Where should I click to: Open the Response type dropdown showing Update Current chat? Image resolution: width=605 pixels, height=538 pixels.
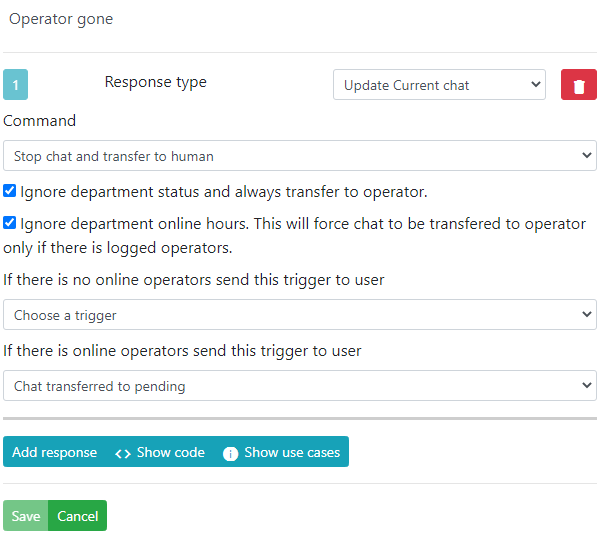pos(439,85)
